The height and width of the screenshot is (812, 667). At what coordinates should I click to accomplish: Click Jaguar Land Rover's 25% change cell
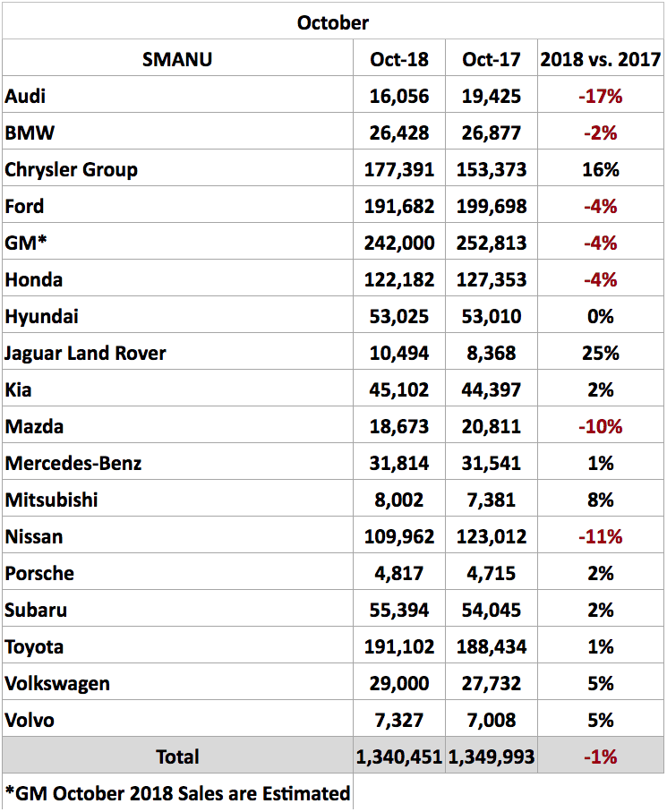point(600,353)
